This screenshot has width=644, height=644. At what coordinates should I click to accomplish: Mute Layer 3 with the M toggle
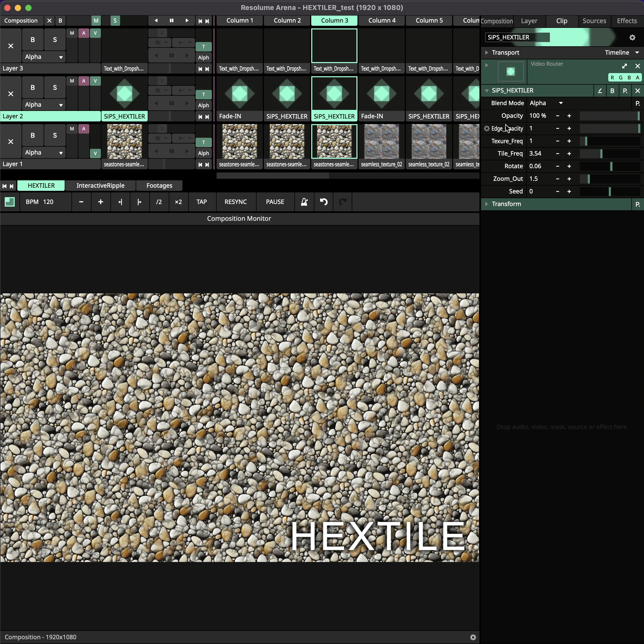72,33
